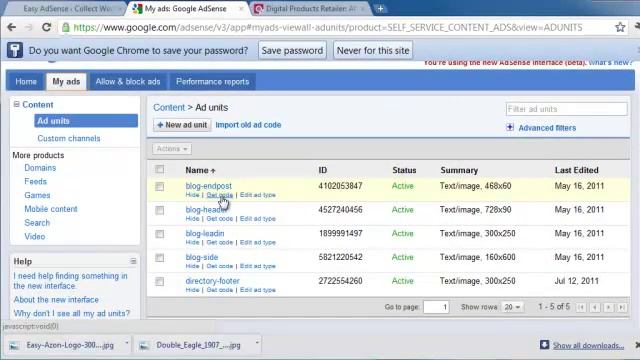Click Get code under blog-endpost
Viewport: 640px width, 360px height.
pos(220,195)
